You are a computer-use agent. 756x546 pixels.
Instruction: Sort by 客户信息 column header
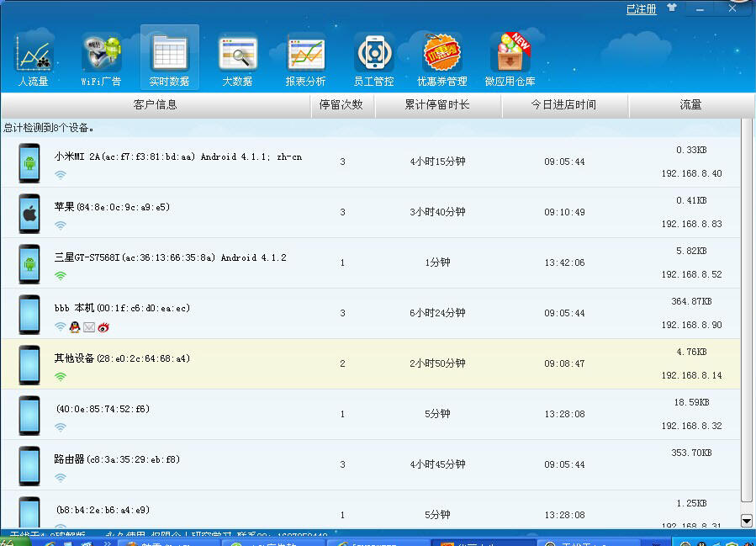pyautogui.click(x=156, y=104)
